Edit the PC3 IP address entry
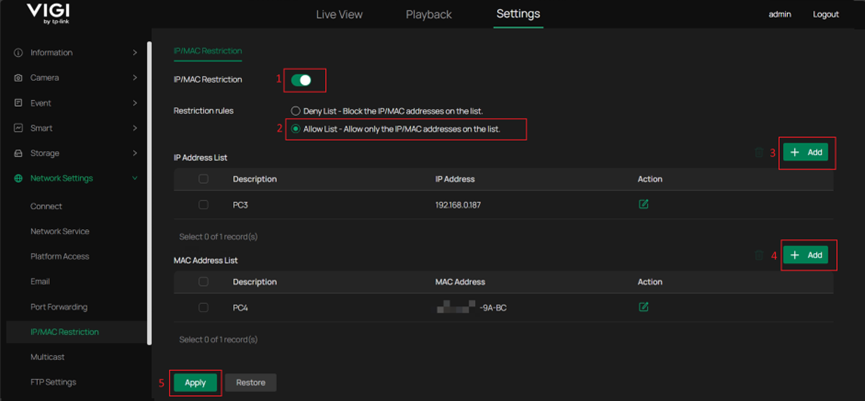 [643, 204]
